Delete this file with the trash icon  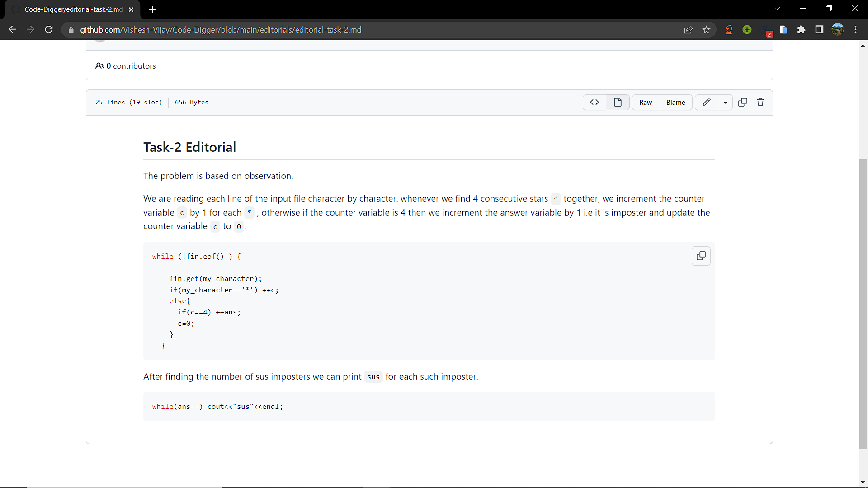click(760, 103)
